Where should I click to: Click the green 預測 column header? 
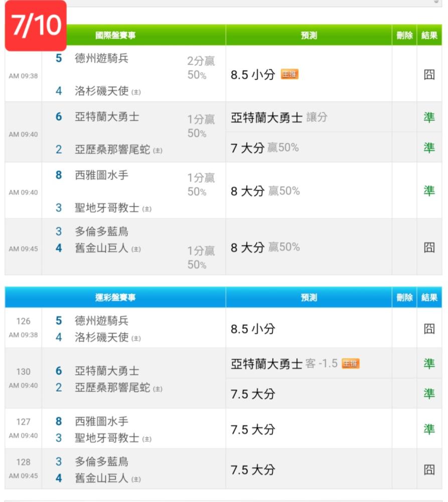tap(309, 35)
